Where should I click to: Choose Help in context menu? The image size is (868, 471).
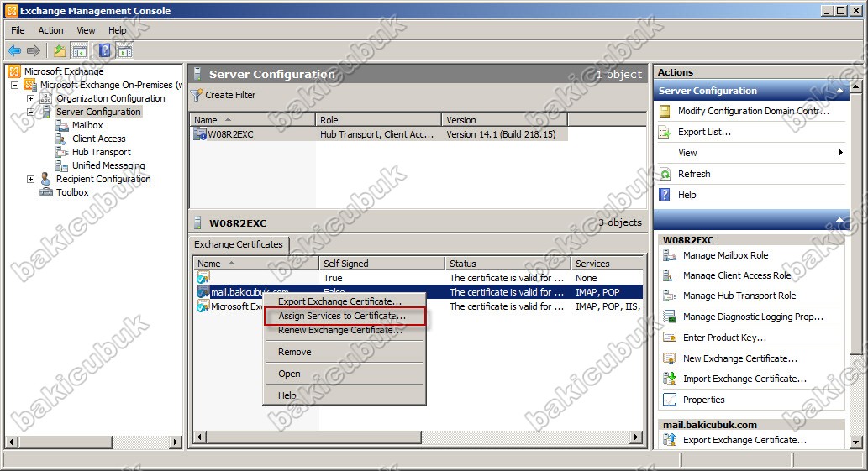pos(345,395)
